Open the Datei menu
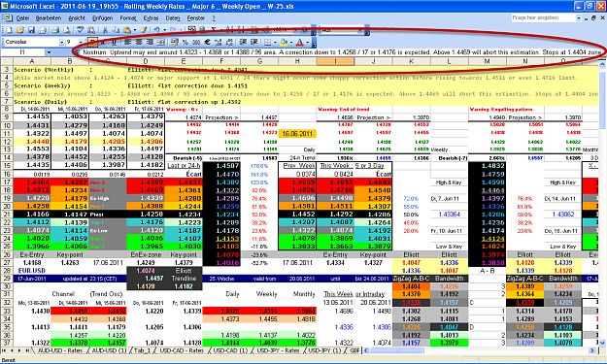 tap(22, 18)
